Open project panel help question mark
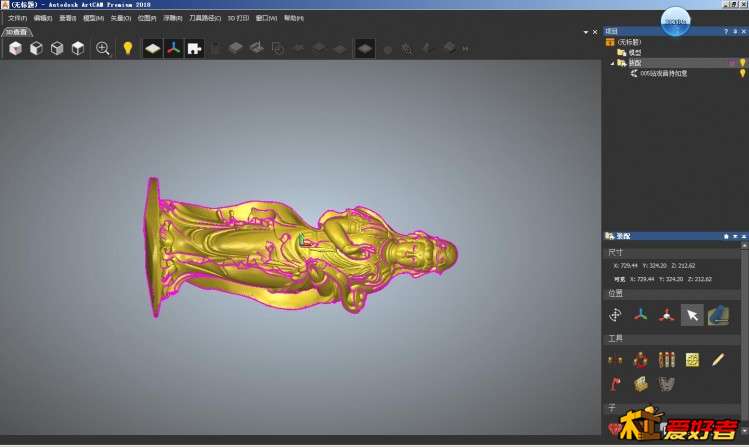The image size is (749, 447). pyautogui.click(x=726, y=32)
